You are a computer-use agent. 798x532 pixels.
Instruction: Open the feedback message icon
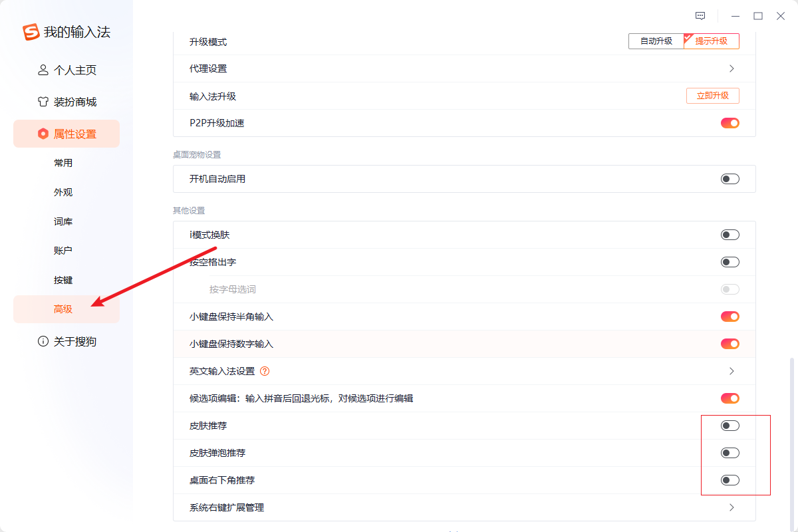click(x=700, y=16)
